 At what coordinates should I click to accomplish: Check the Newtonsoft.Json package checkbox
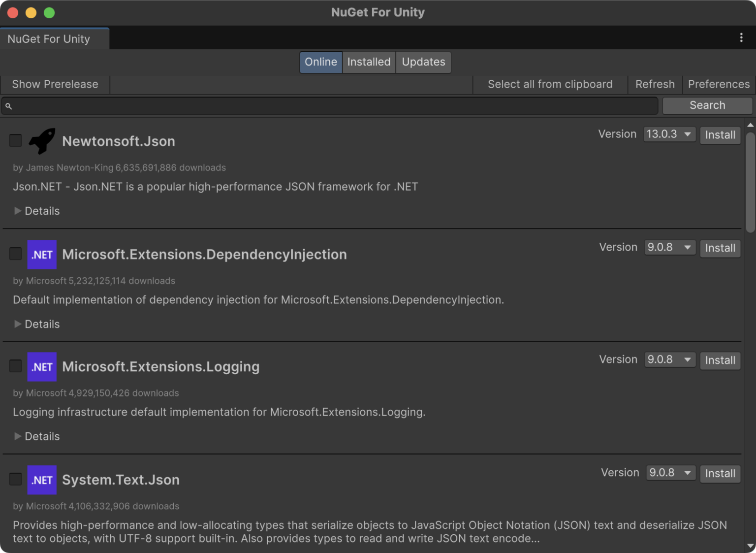[x=15, y=140]
